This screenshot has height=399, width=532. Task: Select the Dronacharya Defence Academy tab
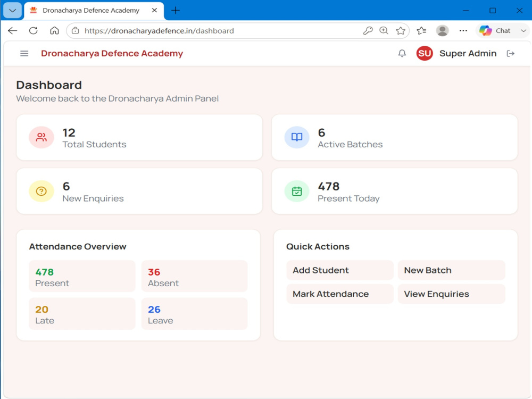click(91, 11)
